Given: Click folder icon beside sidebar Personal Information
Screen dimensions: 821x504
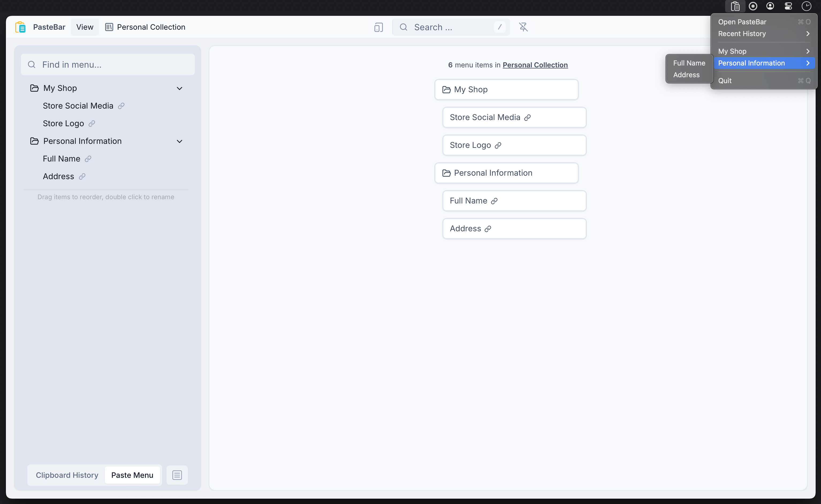Looking at the screenshot, I should coord(34,141).
